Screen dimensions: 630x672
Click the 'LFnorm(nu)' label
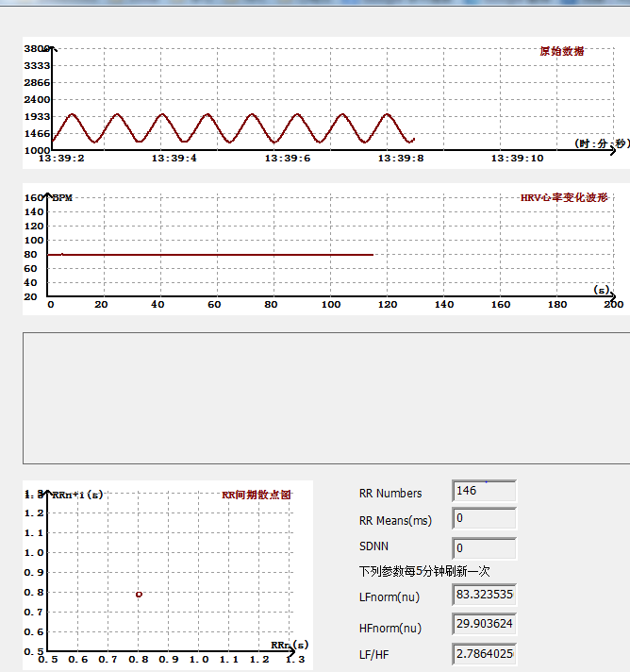[x=390, y=597]
